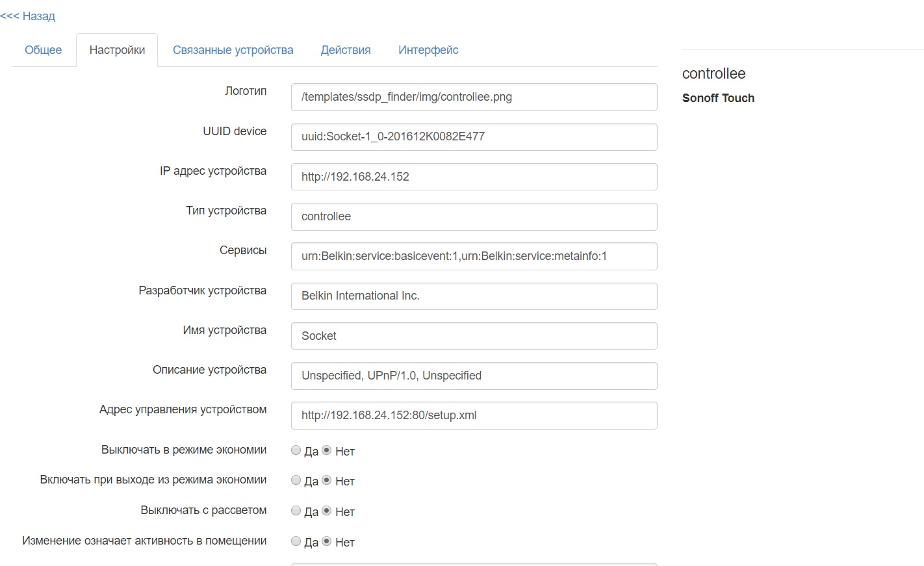Select Да for Включать при выходе из экономии
The image size is (924, 566).
(296, 480)
